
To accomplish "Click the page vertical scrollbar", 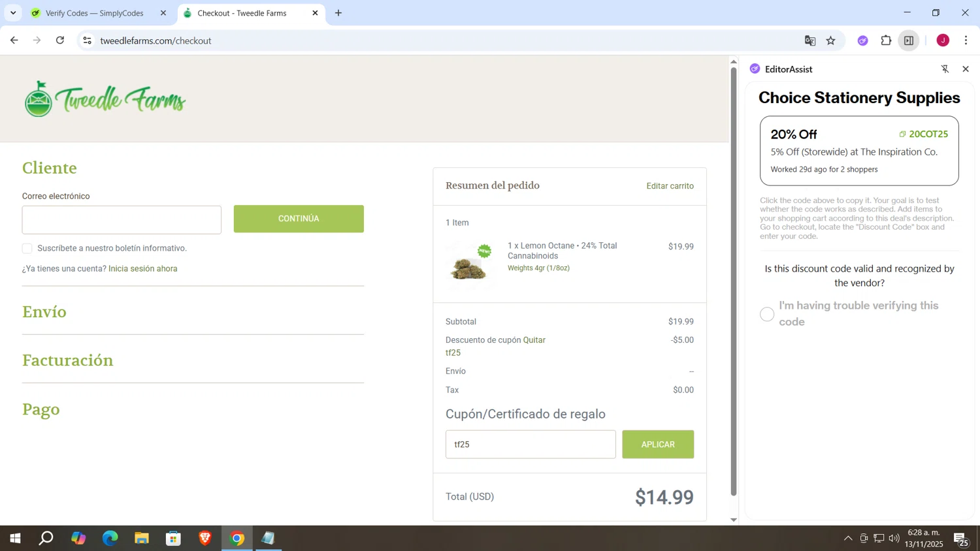I will (x=734, y=281).
